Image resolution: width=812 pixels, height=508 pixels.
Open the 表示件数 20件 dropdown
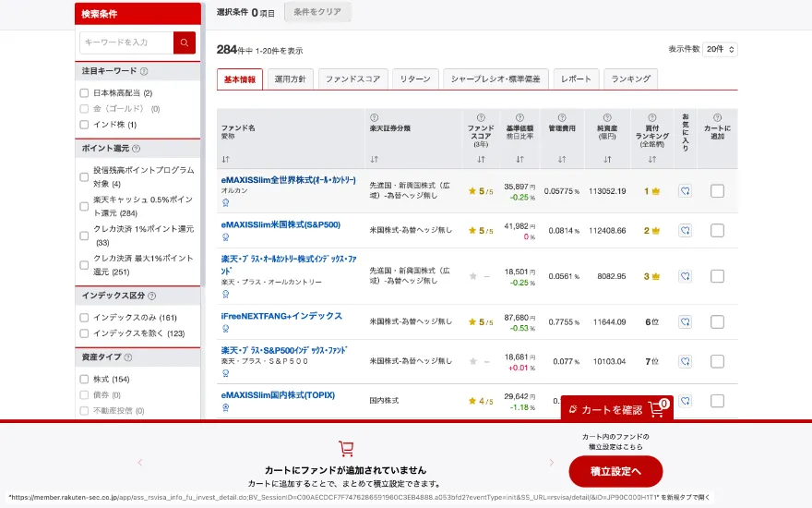[x=720, y=49]
